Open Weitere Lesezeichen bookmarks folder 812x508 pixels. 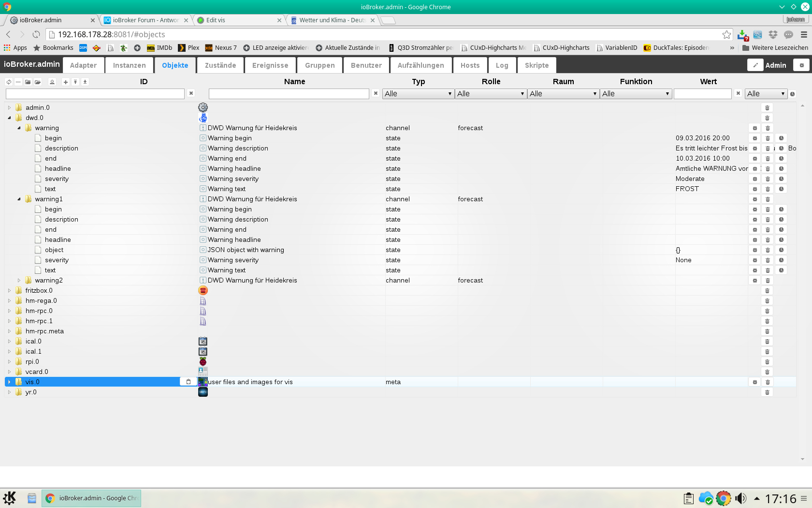tap(775, 48)
